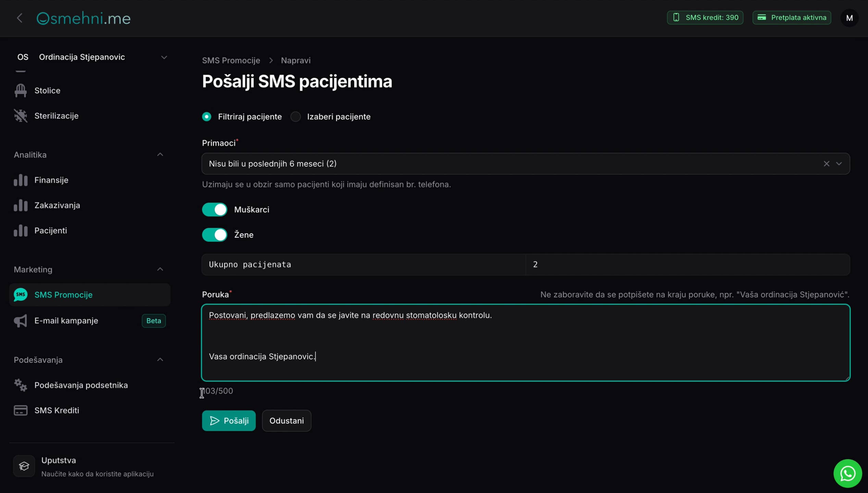This screenshot has height=493, width=868.
Task: Clear the Primaoci selection with the X
Action: pos(827,164)
